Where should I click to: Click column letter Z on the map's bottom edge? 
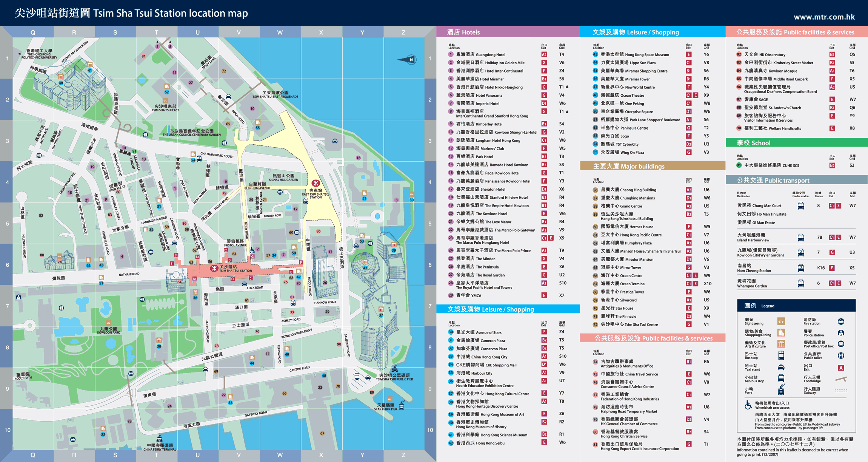403,455
